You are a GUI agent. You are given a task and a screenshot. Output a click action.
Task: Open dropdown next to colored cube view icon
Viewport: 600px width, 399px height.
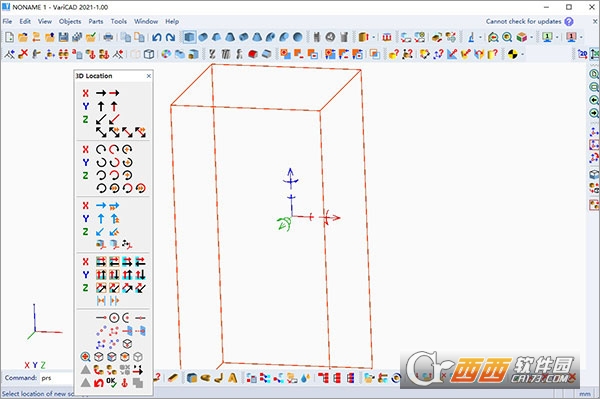(532, 37)
